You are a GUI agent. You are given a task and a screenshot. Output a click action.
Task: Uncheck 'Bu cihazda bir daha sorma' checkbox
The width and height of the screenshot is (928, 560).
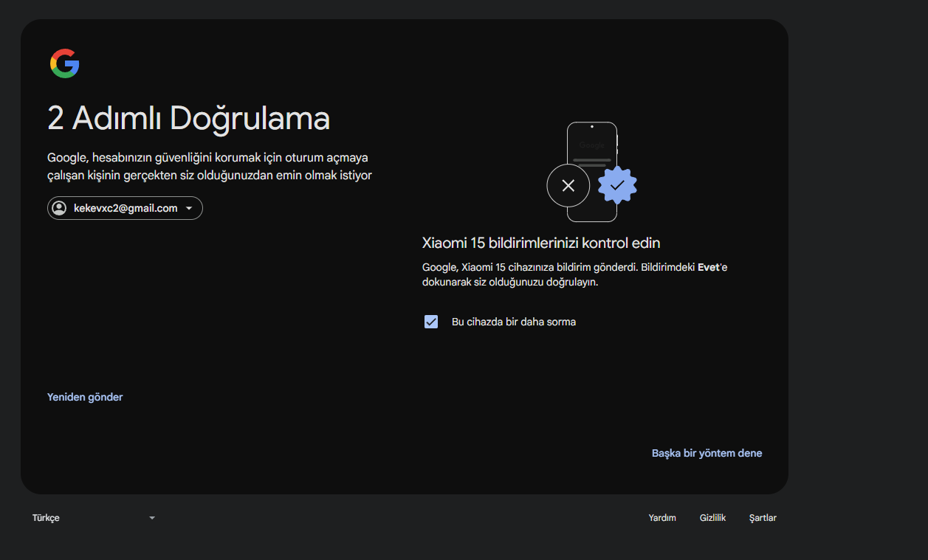431,322
